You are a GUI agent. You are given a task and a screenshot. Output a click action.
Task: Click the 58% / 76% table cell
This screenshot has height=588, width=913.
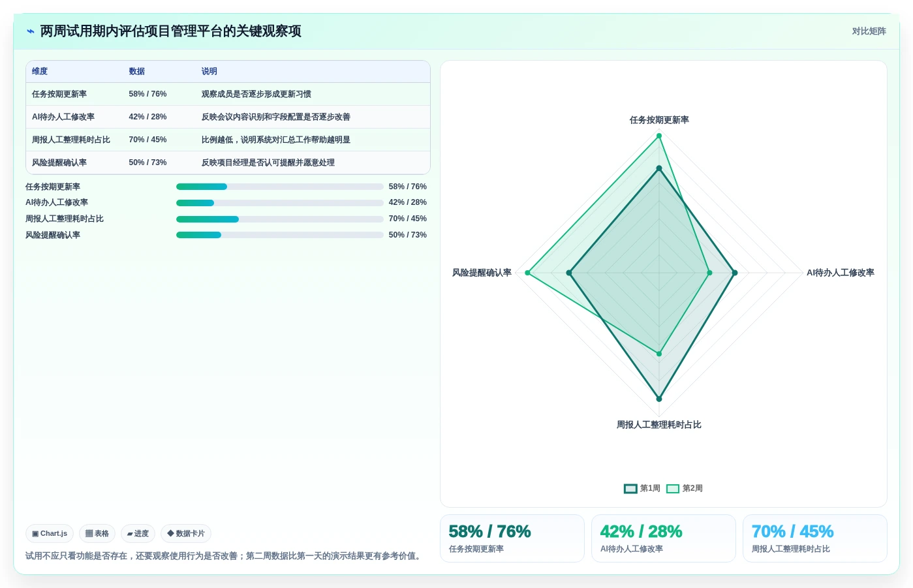pyautogui.click(x=147, y=95)
